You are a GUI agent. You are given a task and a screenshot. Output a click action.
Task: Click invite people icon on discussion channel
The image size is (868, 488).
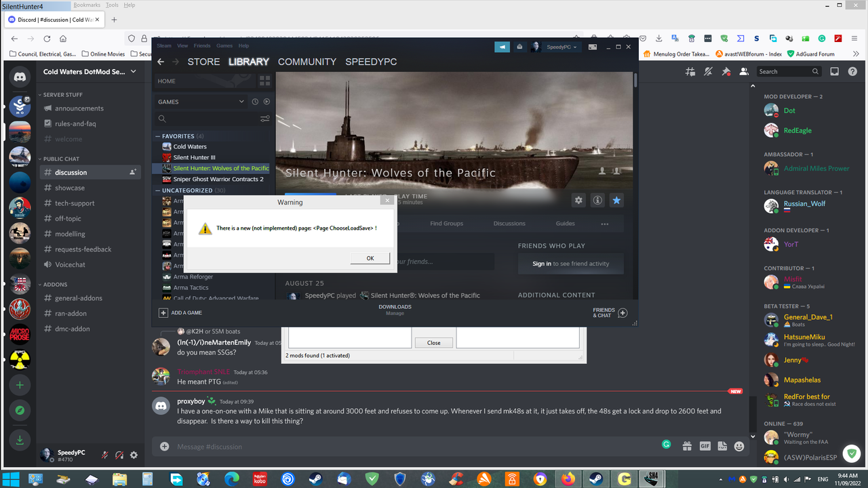[x=133, y=172]
